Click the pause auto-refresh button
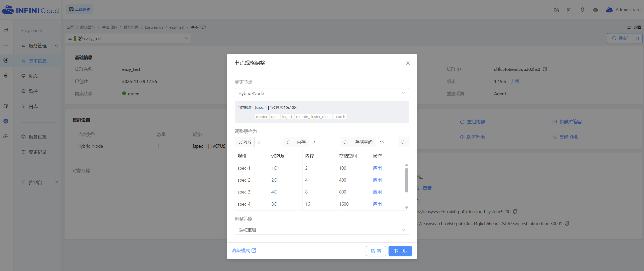Screen dimensions: 644x271 637,38
